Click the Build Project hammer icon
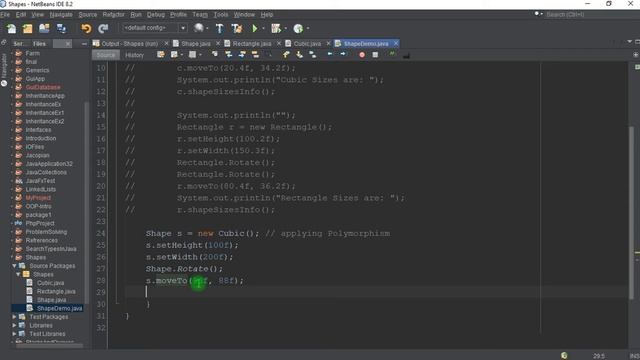Screen dimensions: 640x360 click(x=220, y=28)
